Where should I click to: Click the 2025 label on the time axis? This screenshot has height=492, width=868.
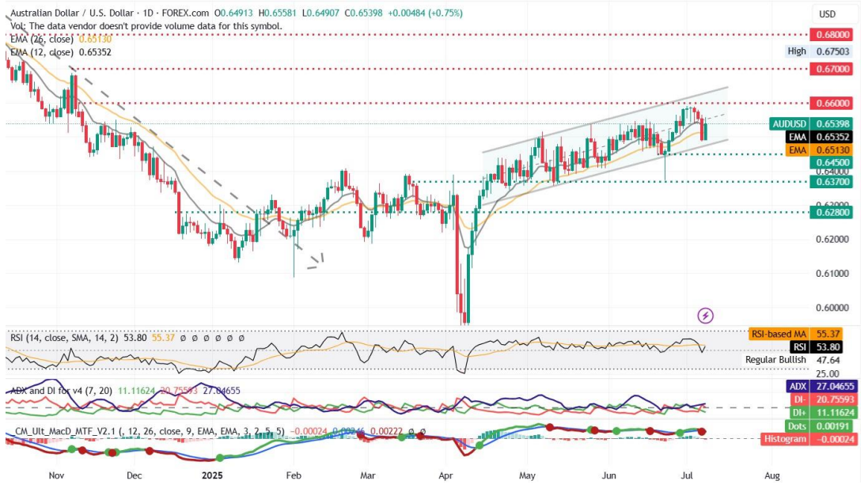pyautogui.click(x=212, y=475)
